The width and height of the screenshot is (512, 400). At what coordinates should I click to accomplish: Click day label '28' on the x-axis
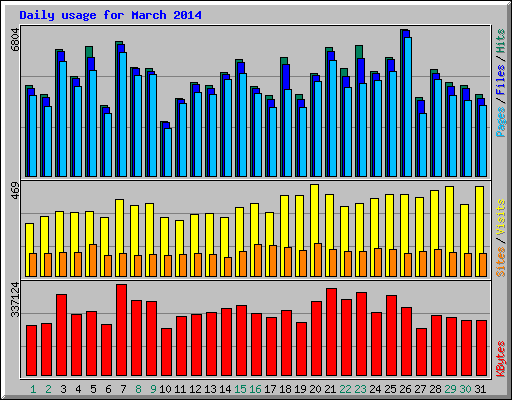(435, 389)
